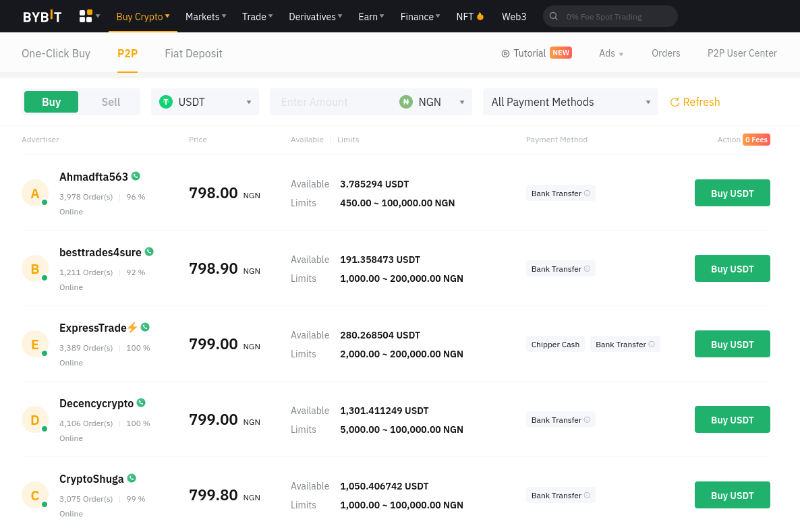
Task: Click CryptoShuga's avatar letter C
Action: (35, 496)
